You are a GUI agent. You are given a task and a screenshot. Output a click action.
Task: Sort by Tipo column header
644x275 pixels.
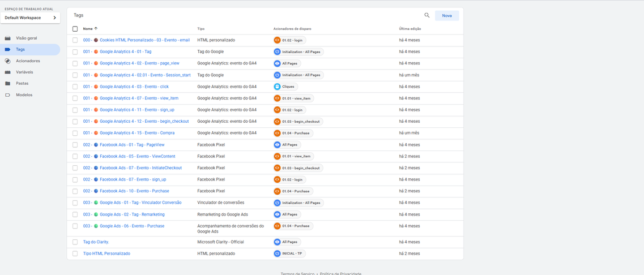point(201,29)
